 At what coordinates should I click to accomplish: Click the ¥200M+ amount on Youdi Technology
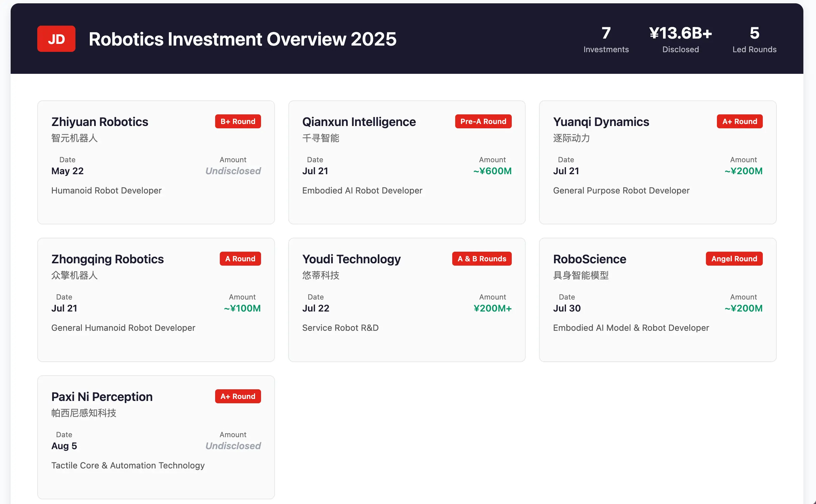[492, 308]
